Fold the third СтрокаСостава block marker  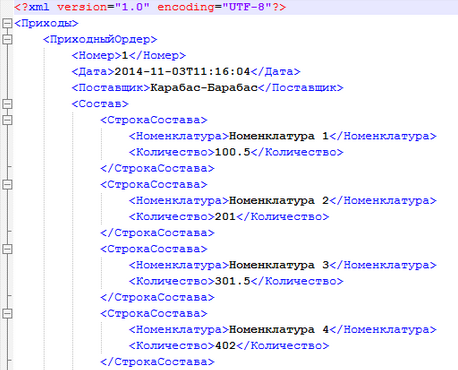tap(7, 249)
